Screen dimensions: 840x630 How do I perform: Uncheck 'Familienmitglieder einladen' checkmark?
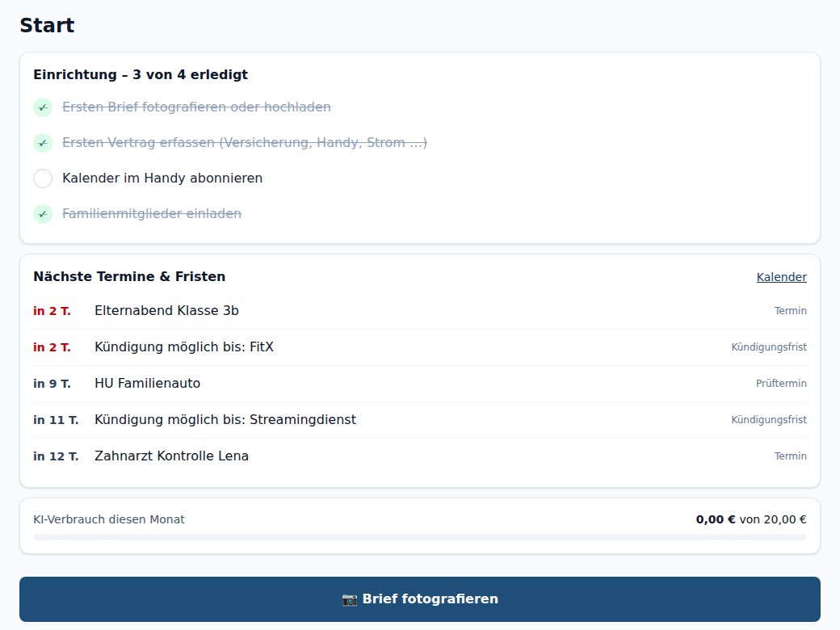[43, 214]
